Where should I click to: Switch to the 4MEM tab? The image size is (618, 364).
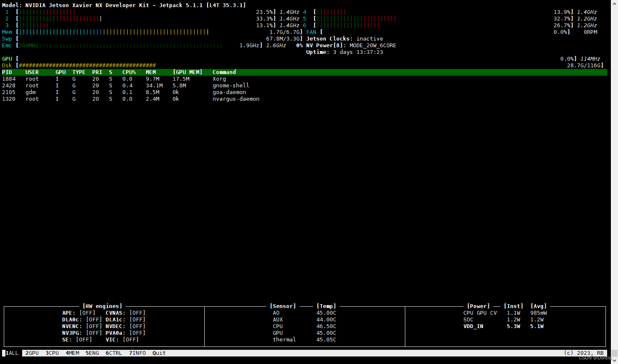point(72,353)
